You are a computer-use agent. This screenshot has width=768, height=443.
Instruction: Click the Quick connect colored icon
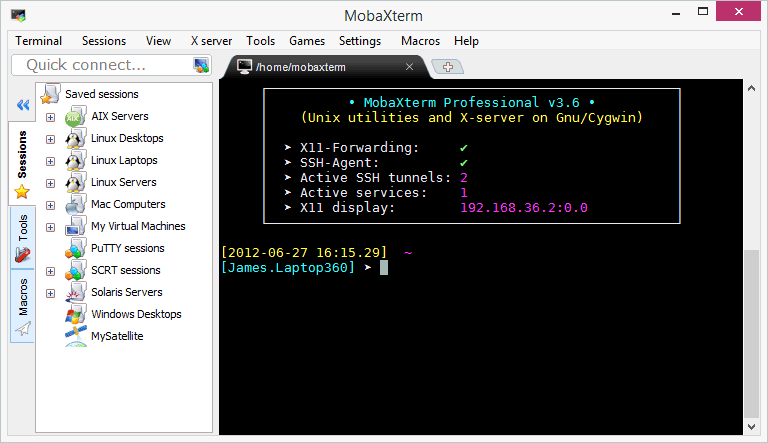point(201,66)
